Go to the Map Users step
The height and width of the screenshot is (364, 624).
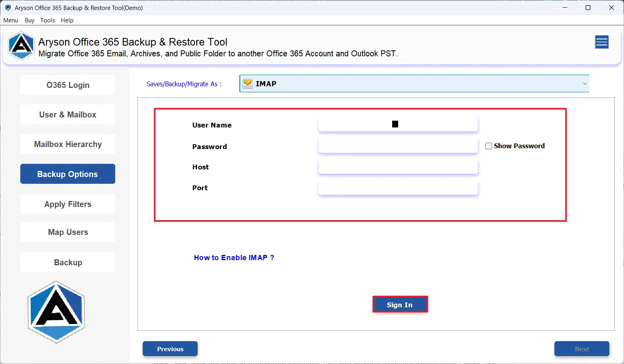click(68, 232)
